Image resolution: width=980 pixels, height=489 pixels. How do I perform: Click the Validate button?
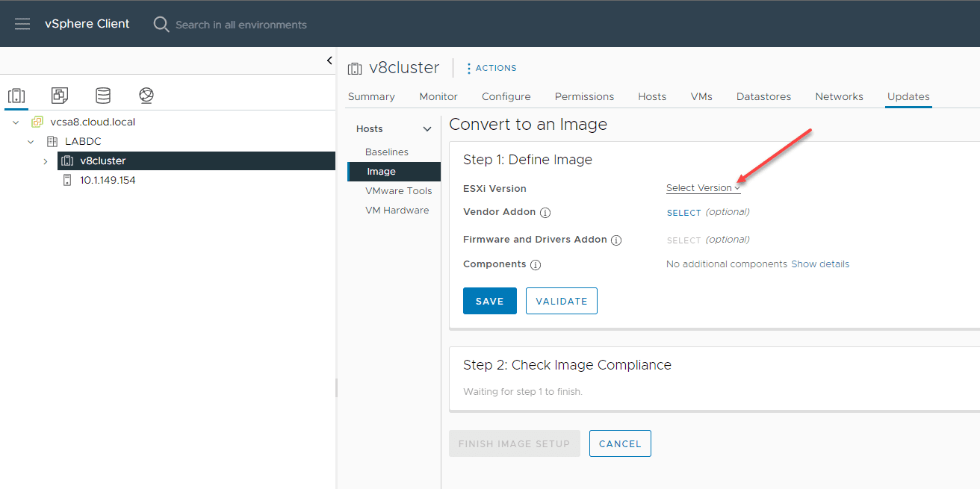(561, 301)
